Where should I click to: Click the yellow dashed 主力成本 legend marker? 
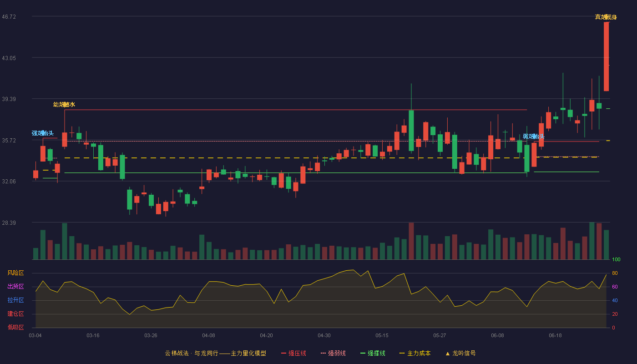[x=402, y=353]
